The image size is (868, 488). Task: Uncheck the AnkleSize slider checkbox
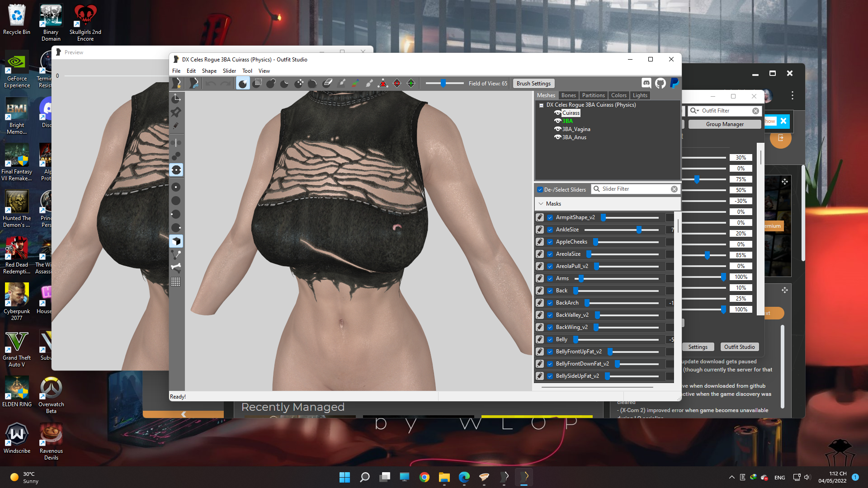(x=550, y=230)
